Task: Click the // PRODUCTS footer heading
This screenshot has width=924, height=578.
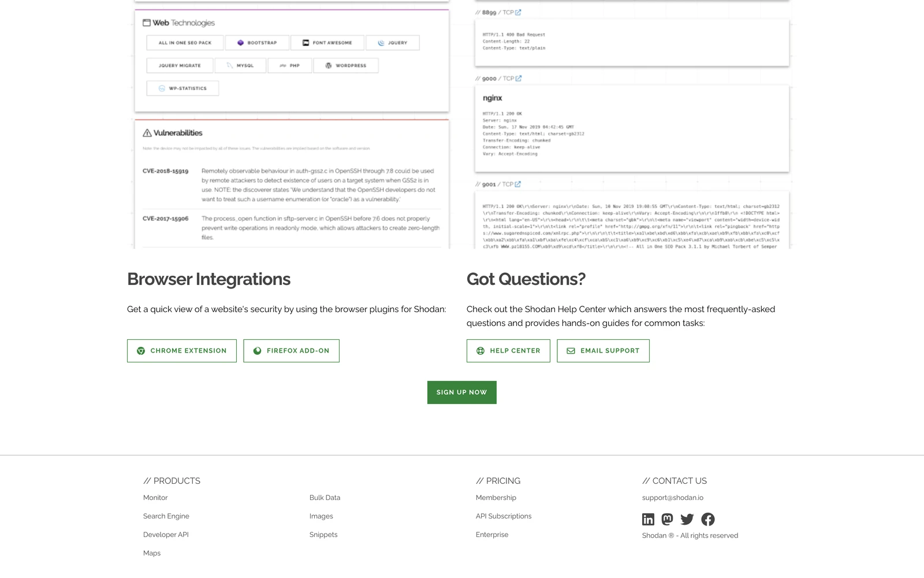Action: point(172,481)
